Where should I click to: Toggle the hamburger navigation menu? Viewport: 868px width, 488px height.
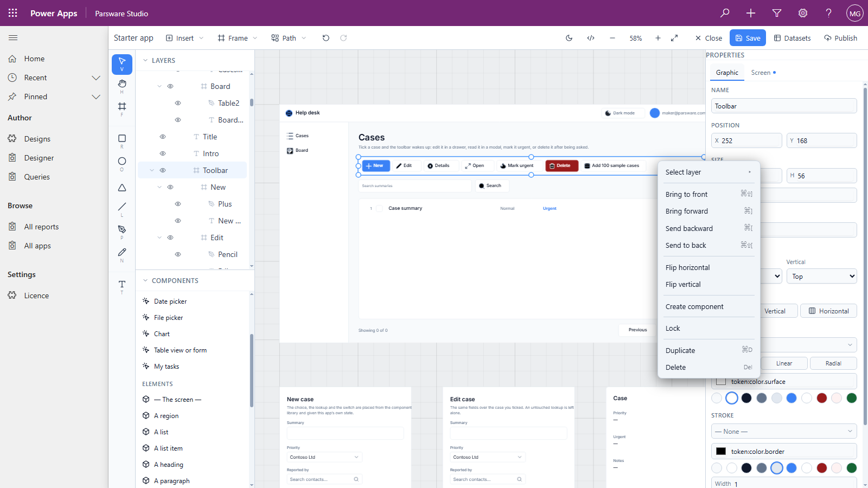[x=13, y=37]
